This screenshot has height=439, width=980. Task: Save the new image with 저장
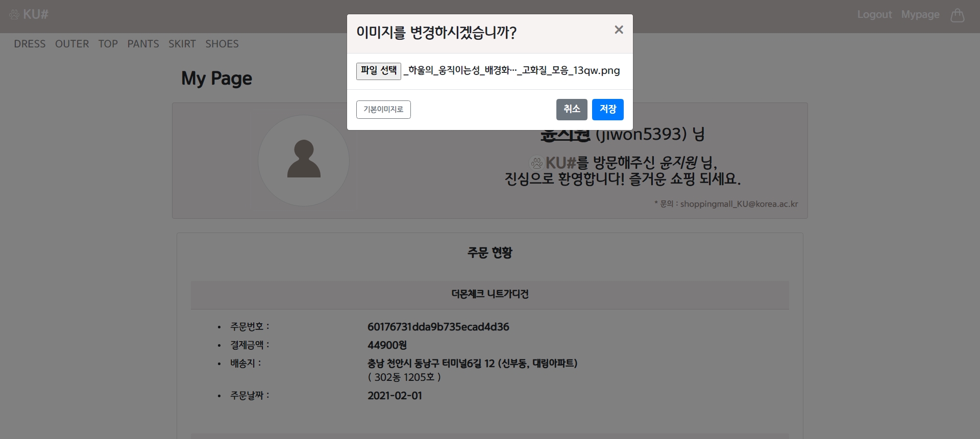tap(607, 110)
